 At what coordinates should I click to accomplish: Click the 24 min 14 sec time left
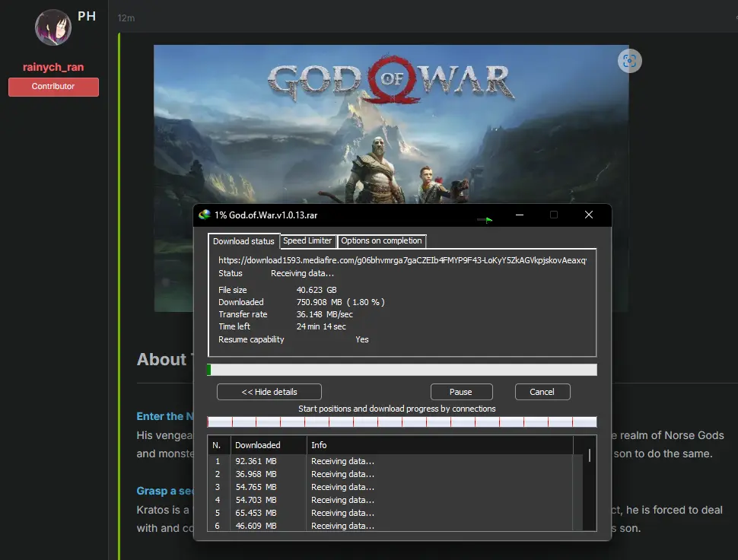tap(321, 326)
